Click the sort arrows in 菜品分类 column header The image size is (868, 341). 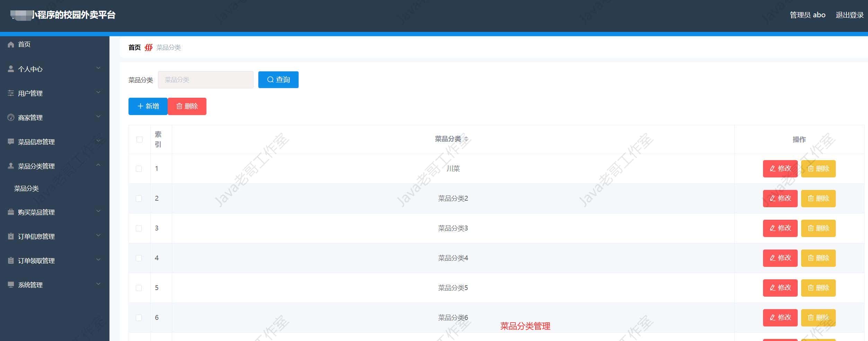466,139
